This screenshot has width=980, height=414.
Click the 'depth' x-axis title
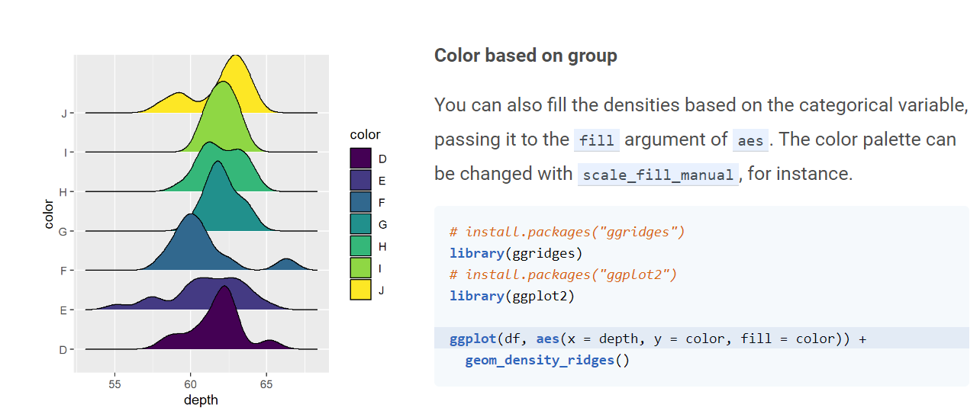click(201, 400)
